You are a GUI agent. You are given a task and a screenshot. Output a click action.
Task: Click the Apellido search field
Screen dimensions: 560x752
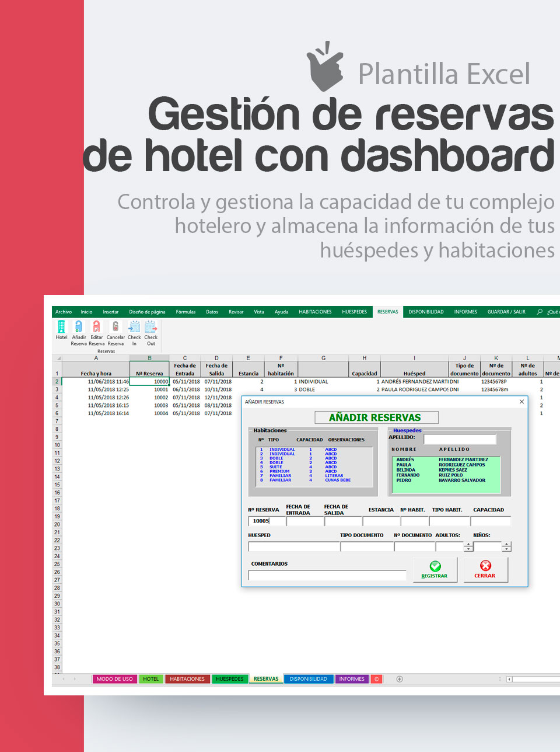coord(460,438)
